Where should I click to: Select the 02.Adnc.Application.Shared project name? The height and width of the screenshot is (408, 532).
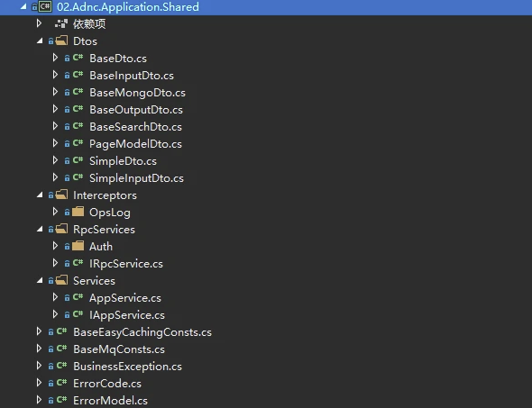click(x=128, y=7)
